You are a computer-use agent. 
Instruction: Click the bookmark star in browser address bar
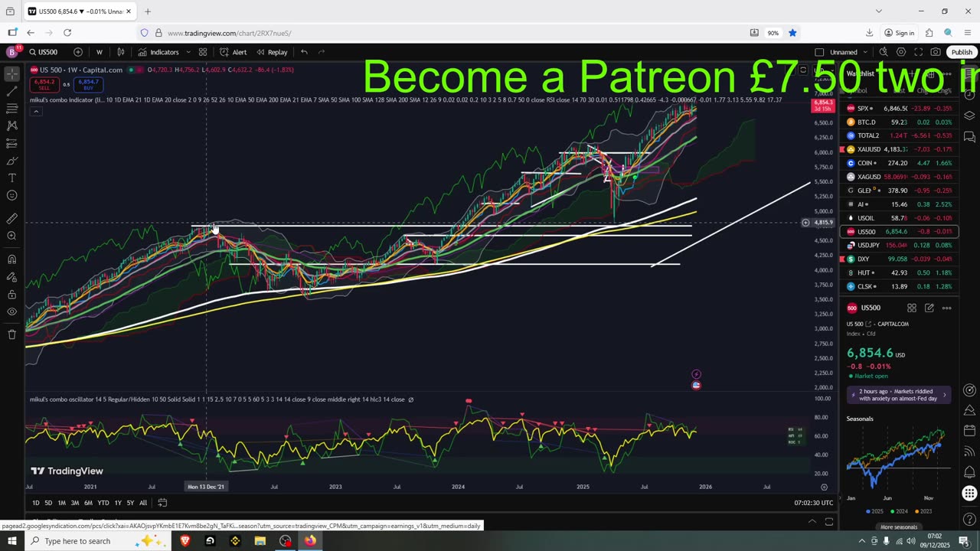(792, 33)
